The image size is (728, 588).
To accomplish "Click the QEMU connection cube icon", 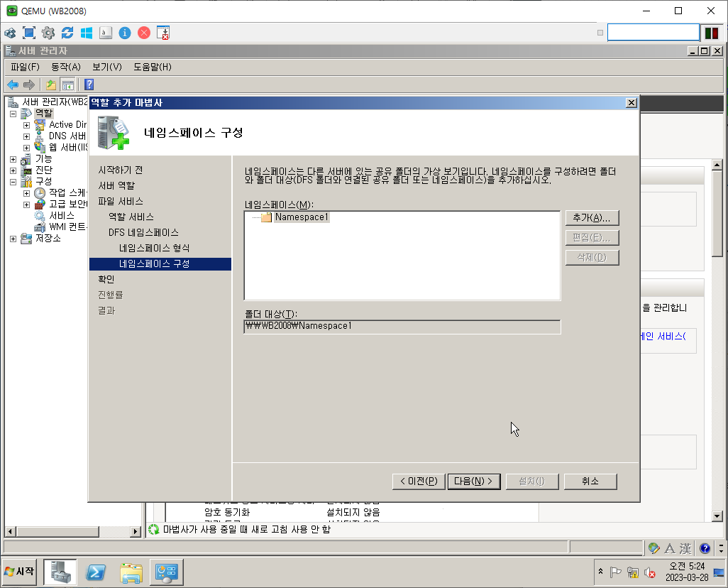I will coord(10,33).
